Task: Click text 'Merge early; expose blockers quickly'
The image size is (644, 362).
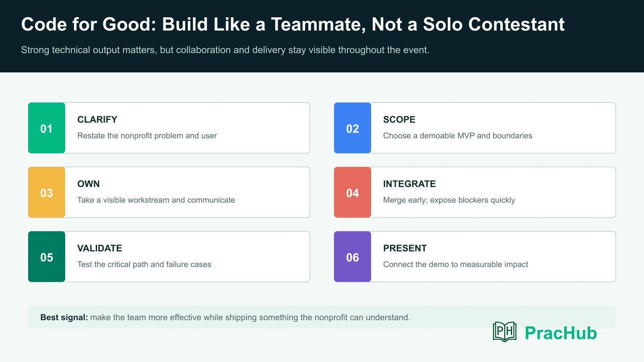Action: pos(449,200)
